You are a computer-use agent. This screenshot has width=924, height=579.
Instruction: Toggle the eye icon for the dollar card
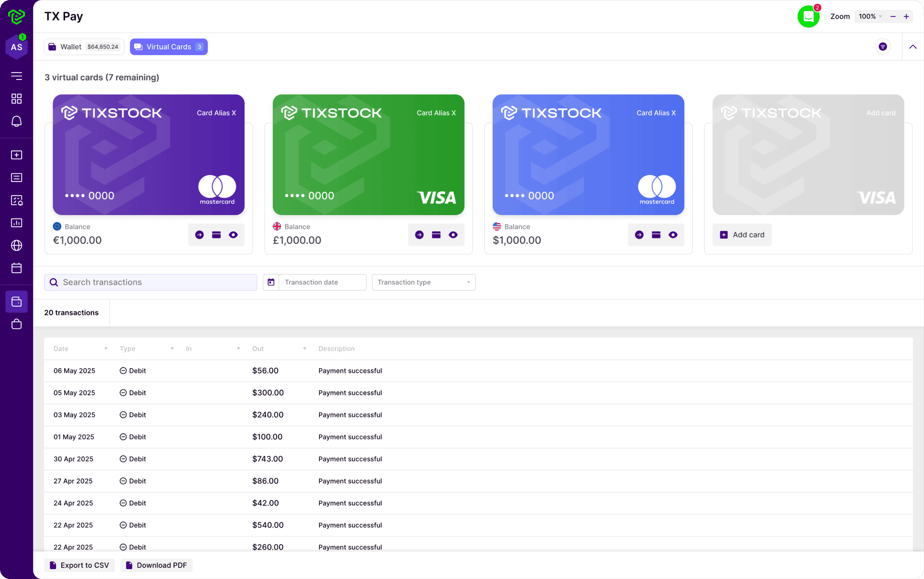(x=673, y=235)
